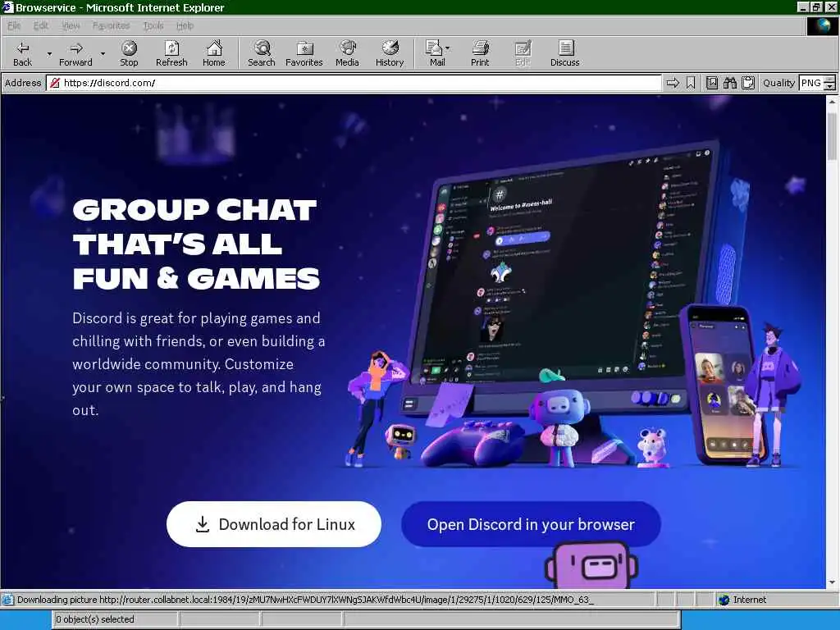Click Download for Linux button
Screen dimensions: 840x630
[274, 524]
